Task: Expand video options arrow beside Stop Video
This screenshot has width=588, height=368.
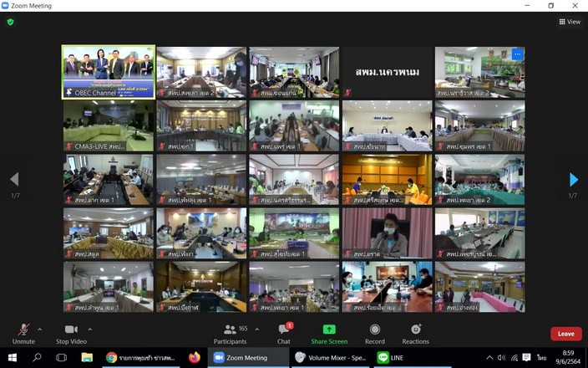Action: [x=90, y=329]
